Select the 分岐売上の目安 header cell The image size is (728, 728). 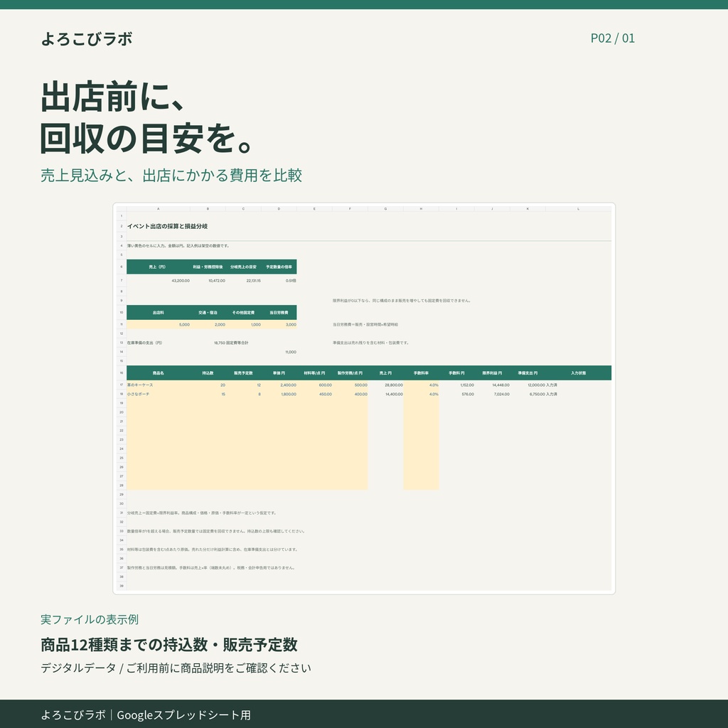tap(243, 267)
